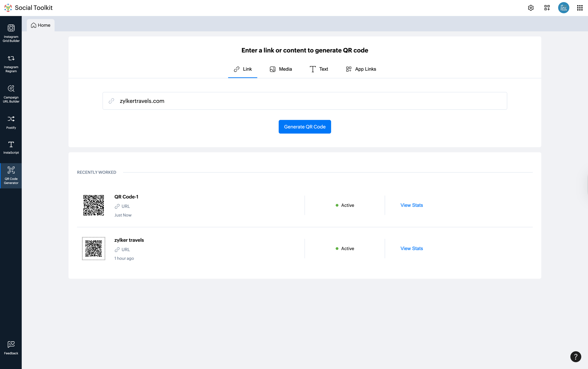Viewport: 588px width, 369px height.
Task: Switch to the App Links tab
Action: (x=361, y=69)
